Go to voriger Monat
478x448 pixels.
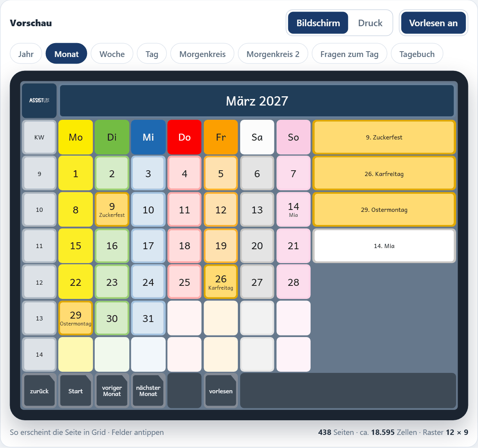tap(112, 391)
